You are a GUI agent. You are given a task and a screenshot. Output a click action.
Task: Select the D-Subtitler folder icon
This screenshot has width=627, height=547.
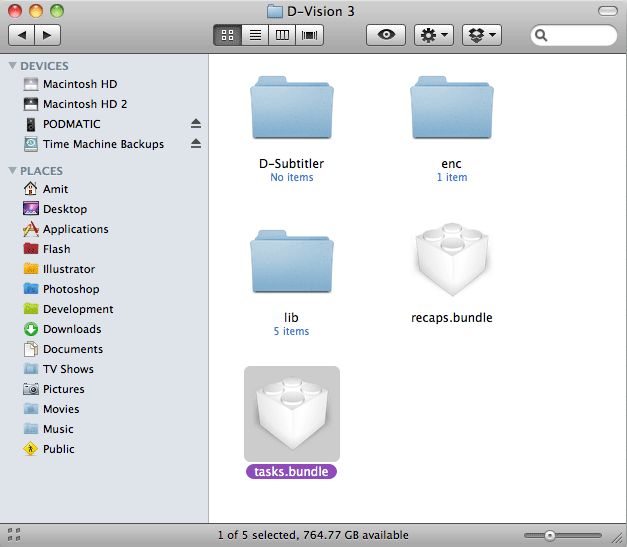(292, 107)
